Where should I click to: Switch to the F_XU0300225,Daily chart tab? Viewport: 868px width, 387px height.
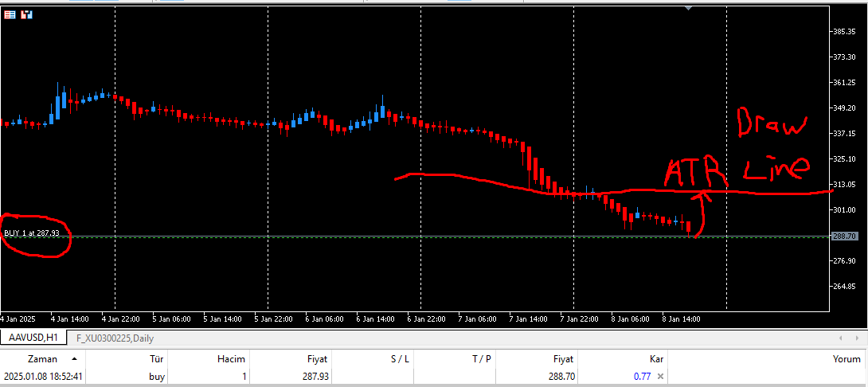pyautogui.click(x=115, y=338)
